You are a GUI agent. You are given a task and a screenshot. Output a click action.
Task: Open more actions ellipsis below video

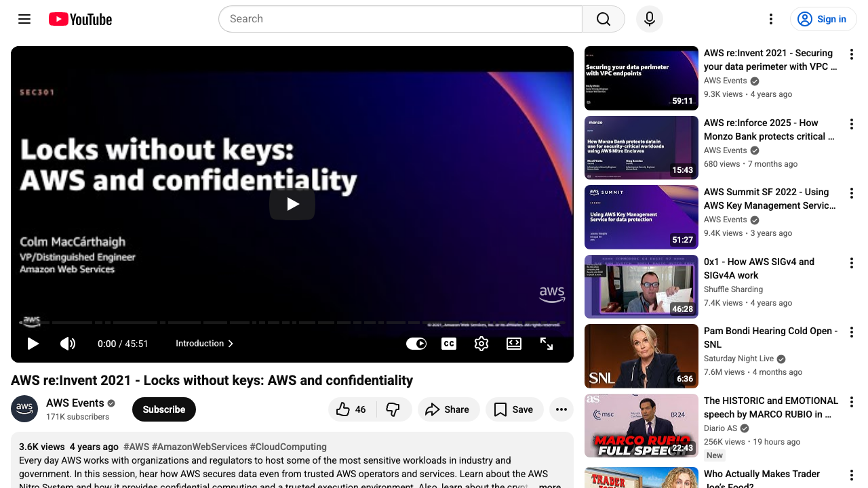(x=561, y=409)
